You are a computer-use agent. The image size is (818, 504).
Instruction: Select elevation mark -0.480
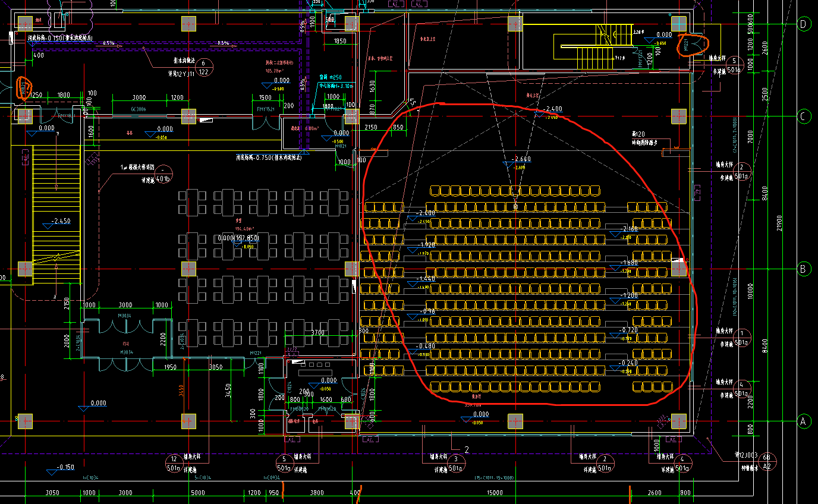point(426,346)
